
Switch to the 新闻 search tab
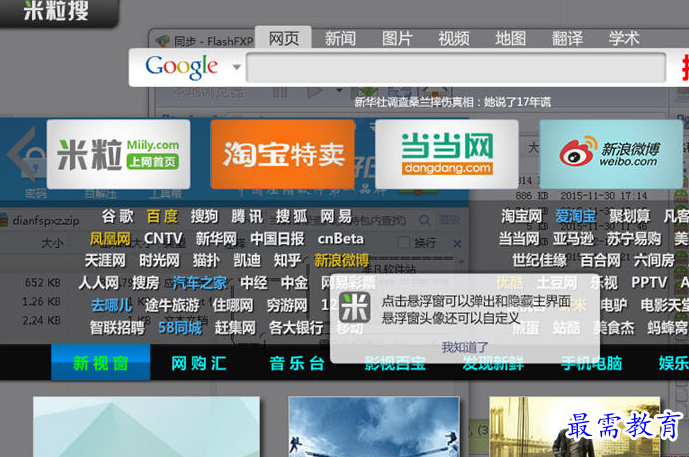(340, 39)
